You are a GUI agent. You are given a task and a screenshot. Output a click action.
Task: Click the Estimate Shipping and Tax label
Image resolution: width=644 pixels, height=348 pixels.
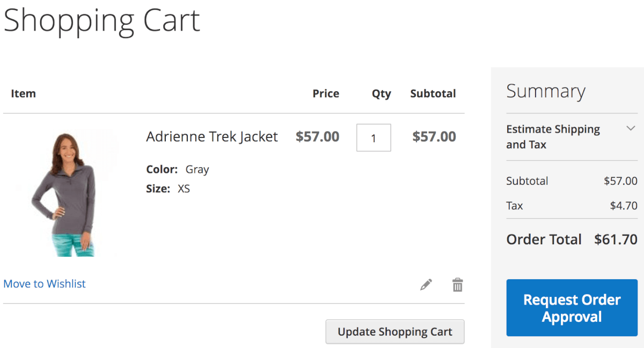(x=553, y=137)
